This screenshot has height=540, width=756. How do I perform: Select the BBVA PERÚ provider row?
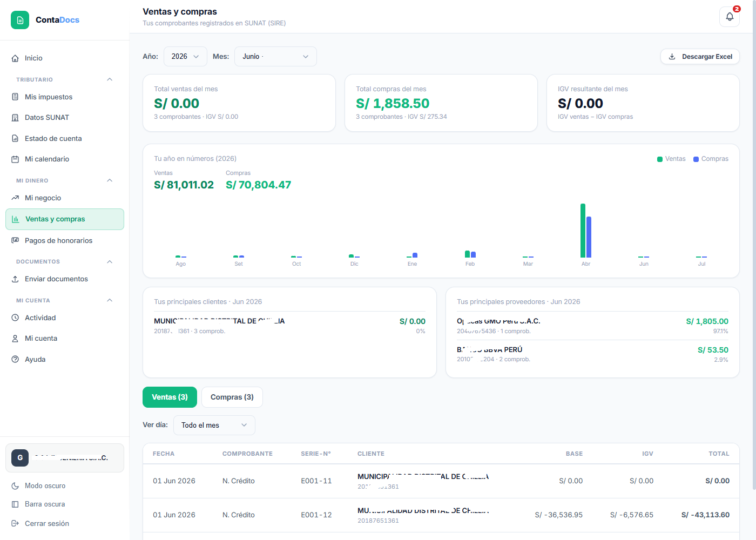click(x=592, y=354)
